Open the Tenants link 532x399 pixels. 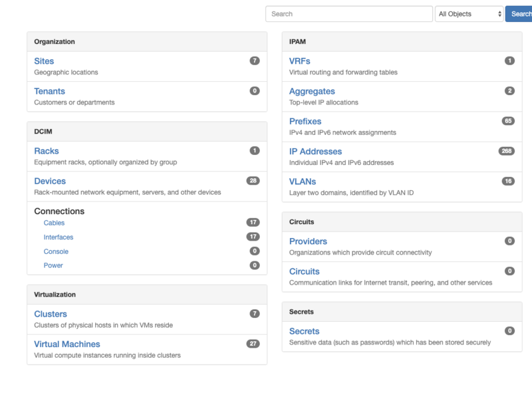click(49, 91)
